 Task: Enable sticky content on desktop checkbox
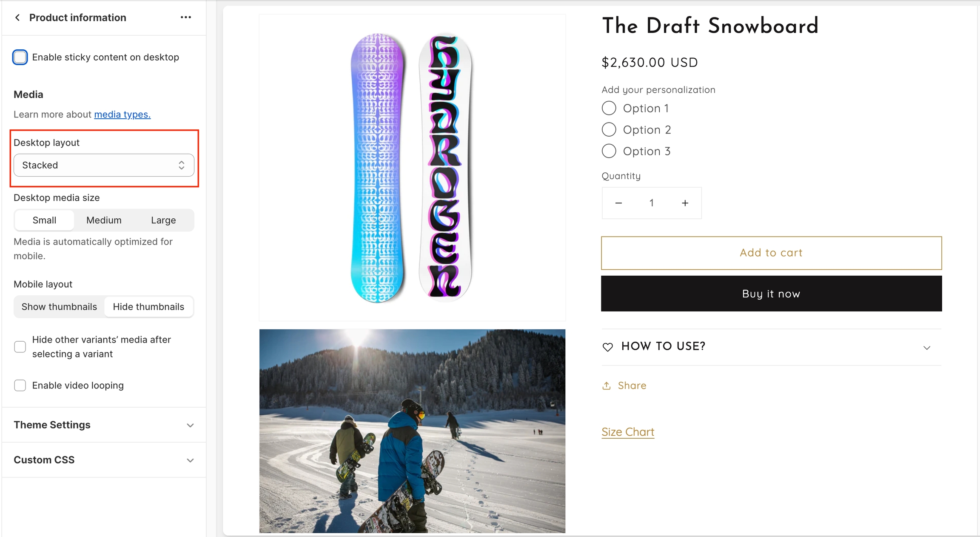point(20,57)
